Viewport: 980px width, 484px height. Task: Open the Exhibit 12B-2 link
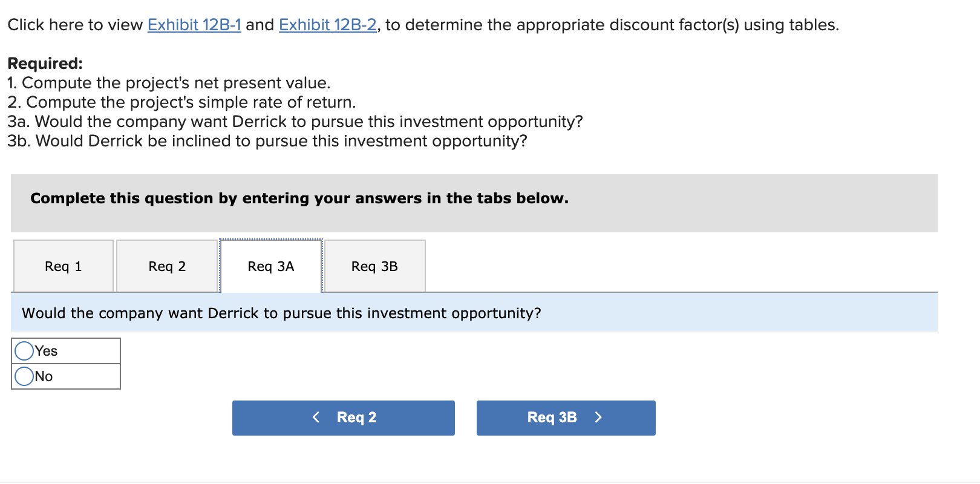(325, 25)
